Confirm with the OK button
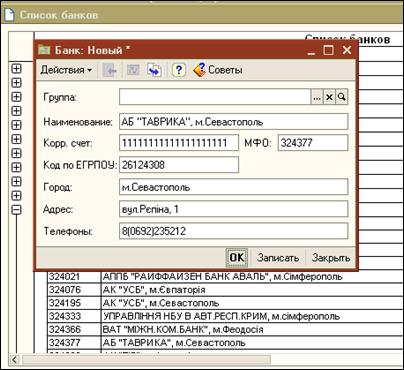Image resolution: width=404 pixels, height=370 pixels. (237, 258)
